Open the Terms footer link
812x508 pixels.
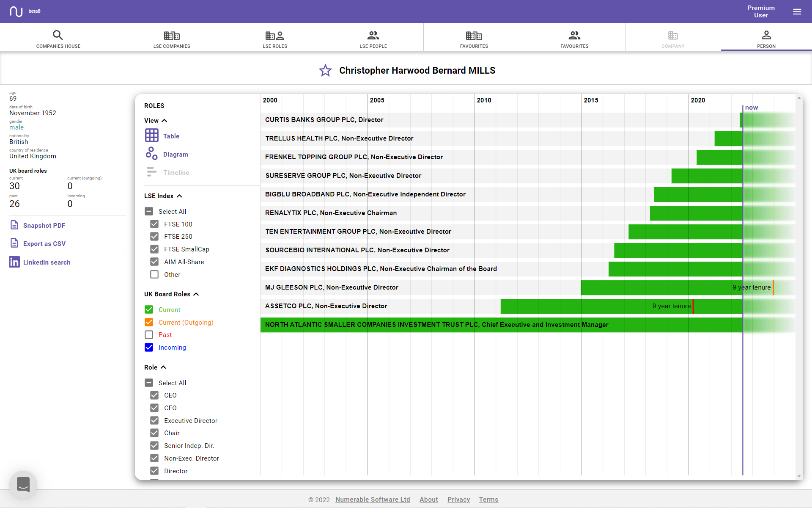[x=488, y=500]
